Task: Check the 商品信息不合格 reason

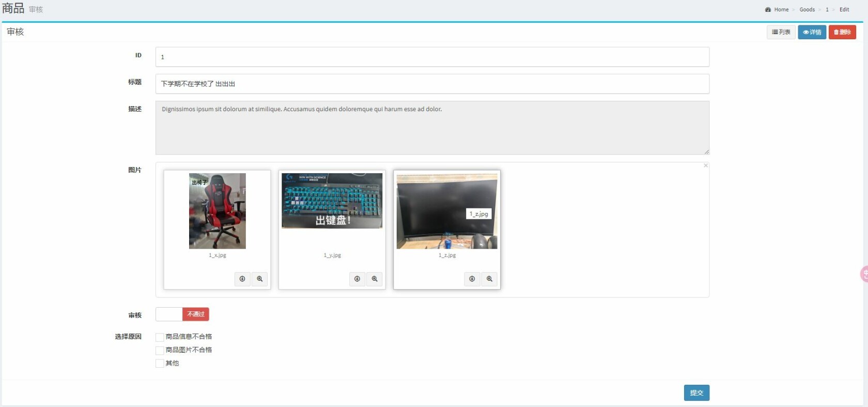Action: click(160, 337)
